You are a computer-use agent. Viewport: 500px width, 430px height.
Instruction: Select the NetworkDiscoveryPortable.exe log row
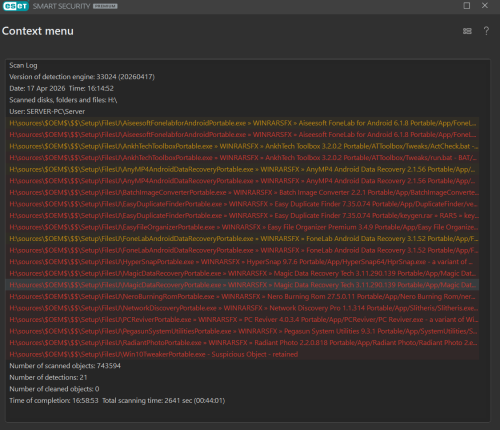242,308
